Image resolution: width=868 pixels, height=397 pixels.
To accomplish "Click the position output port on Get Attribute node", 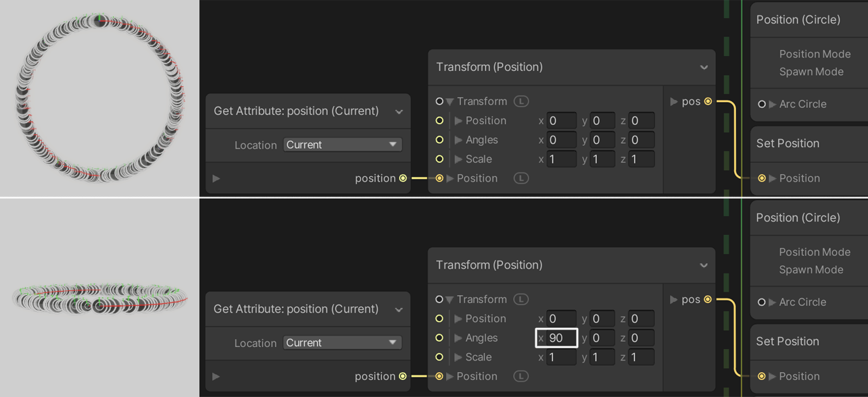I will tap(404, 178).
